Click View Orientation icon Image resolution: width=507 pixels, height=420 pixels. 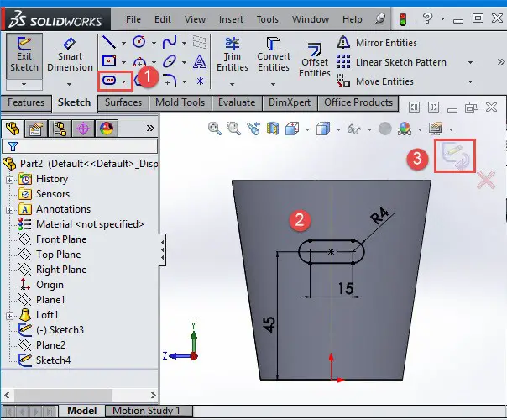coord(292,129)
